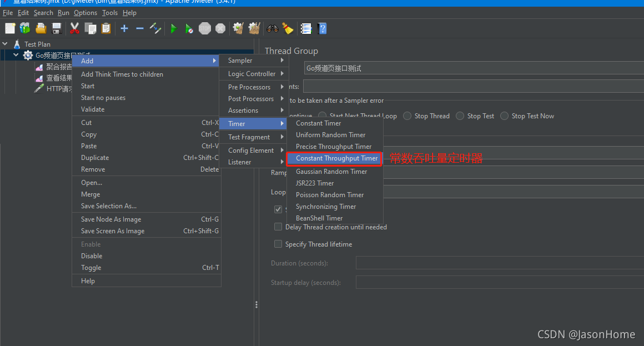Select Stop Thread radio button
This screenshot has height=346, width=644.
tap(407, 116)
